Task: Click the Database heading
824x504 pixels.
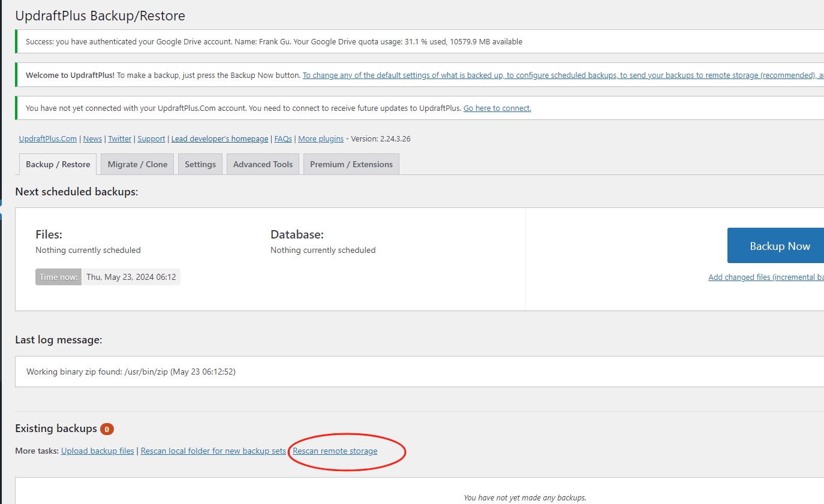Action: [x=297, y=234]
